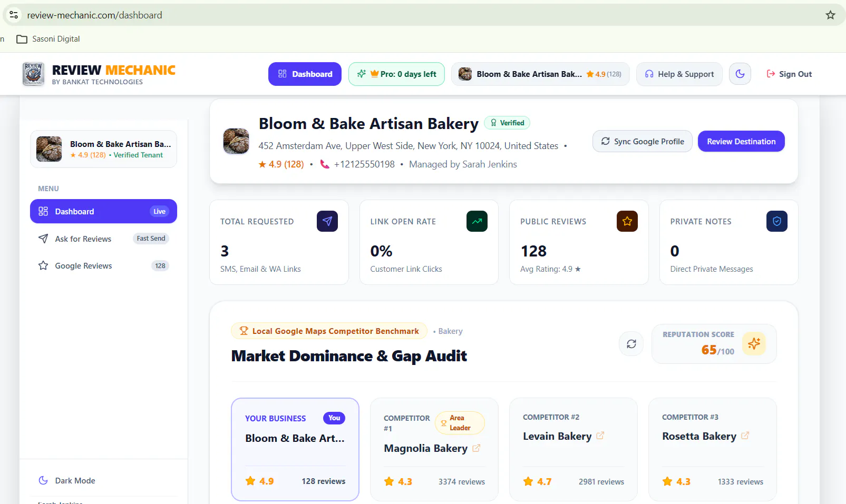This screenshot has width=846, height=504.
Task: Click the '2981 reviews' text
Action: click(x=601, y=481)
